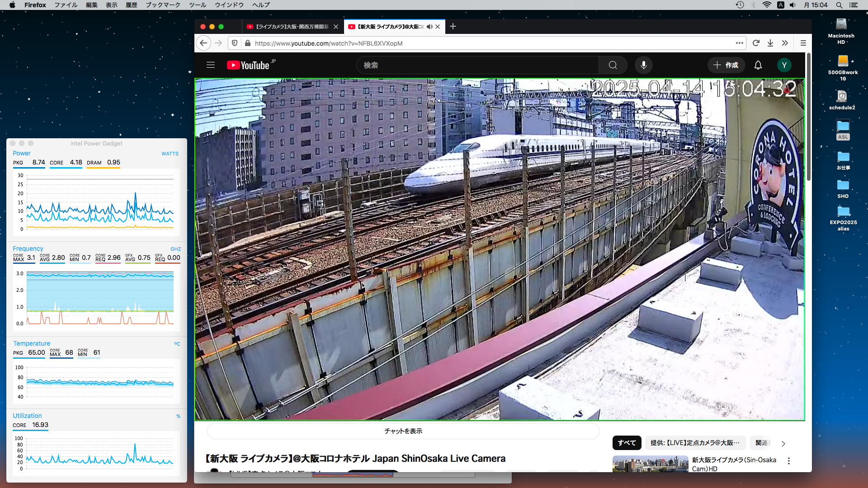Start voice search with microphone icon

[x=643, y=65]
